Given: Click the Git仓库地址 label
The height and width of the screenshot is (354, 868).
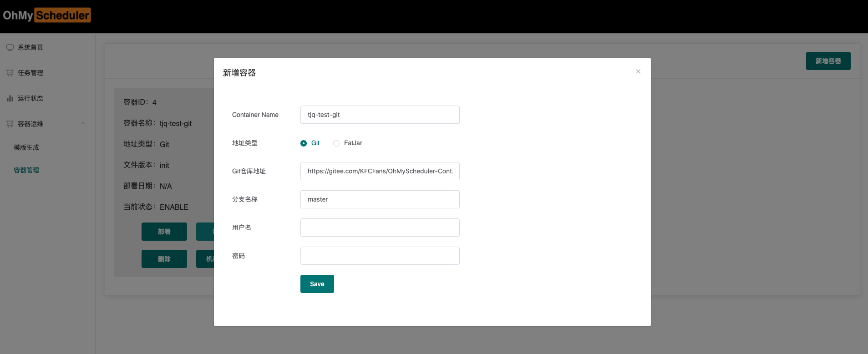Looking at the screenshot, I should point(249,171).
